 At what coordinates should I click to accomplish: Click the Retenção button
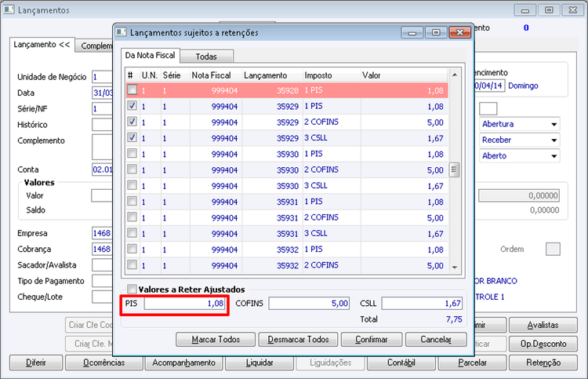pos(543,363)
